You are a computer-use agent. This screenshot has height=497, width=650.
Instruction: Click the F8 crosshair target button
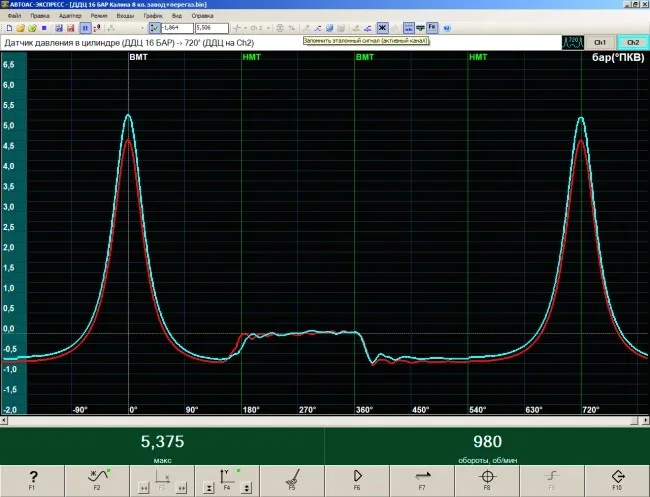click(487, 481)
